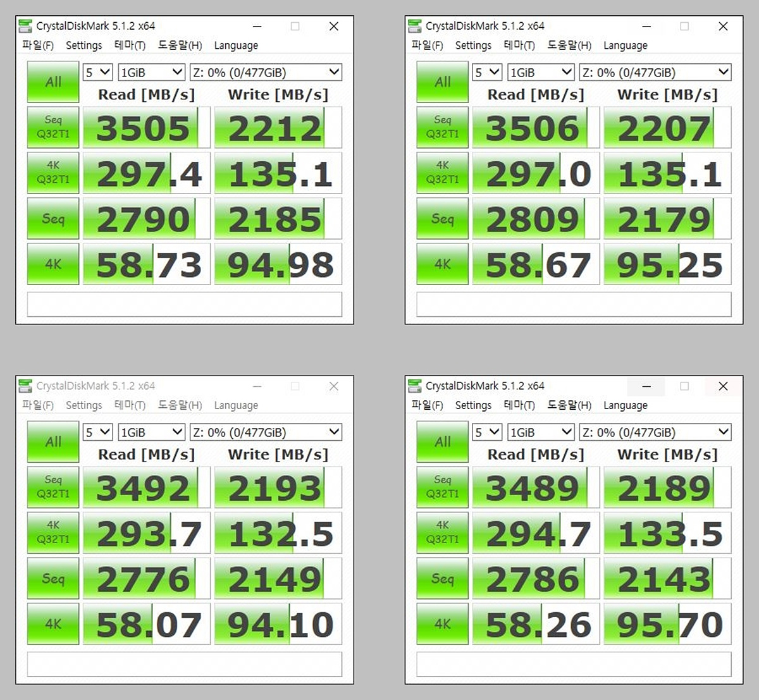The width and height of the screenshot is (759, 700).
Task: Click the comment field in bottom-left window
Action: click(x=185, y=664)
